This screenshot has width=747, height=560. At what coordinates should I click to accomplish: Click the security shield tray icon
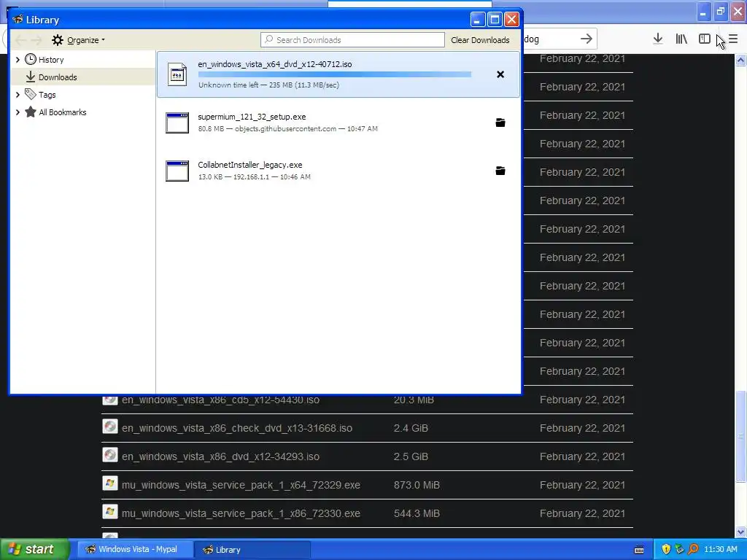click(666, 550)
